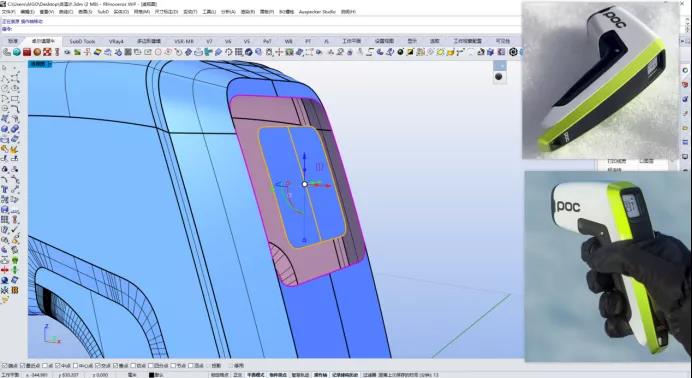Click the black-and-yellow square icon in the toolbar
The image size is (692, 378).
tap(410, 52)
